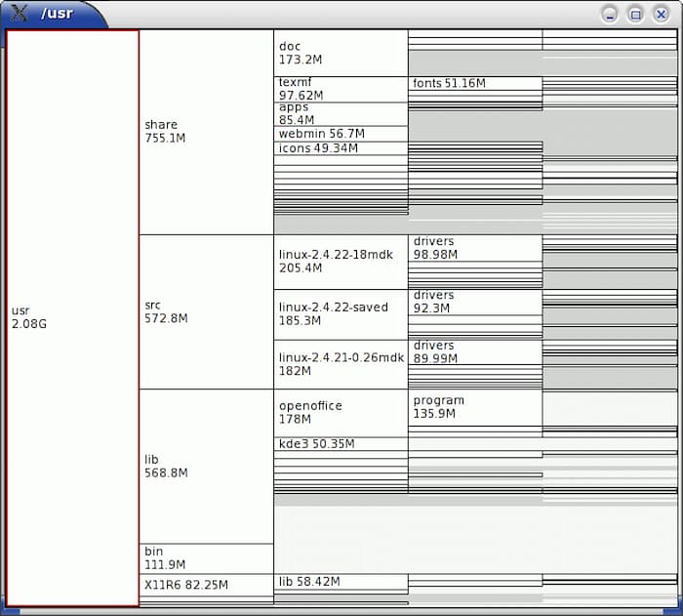The width and height of the screenshot is (683, 616).
Task: Open the webmin 56.7M block
Action: point(341,134)
